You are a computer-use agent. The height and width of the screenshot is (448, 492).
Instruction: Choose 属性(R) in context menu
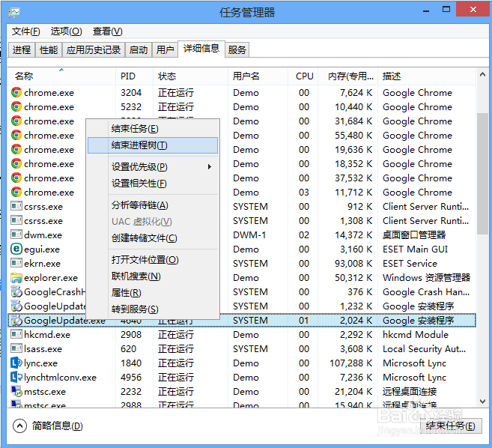coord(153,293)
